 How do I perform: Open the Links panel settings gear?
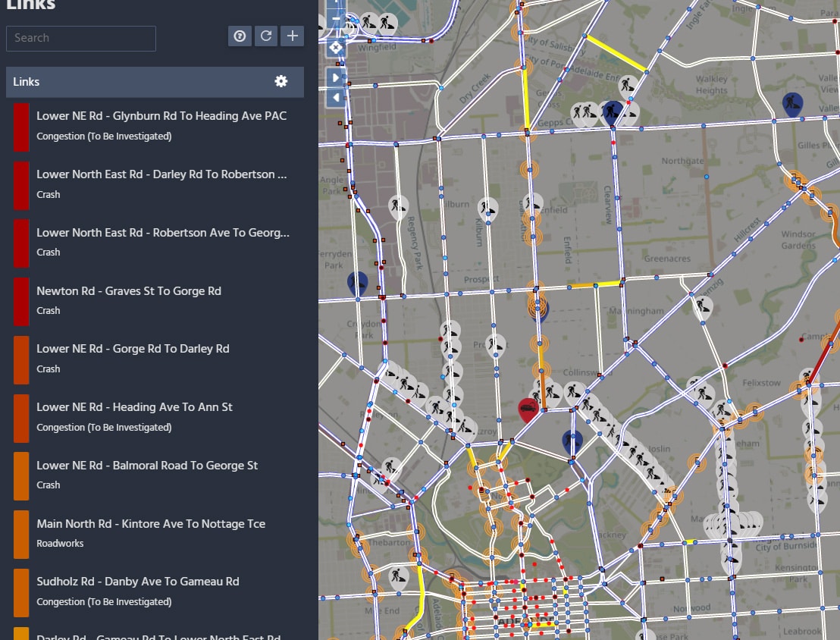click(x=281, y=81)
